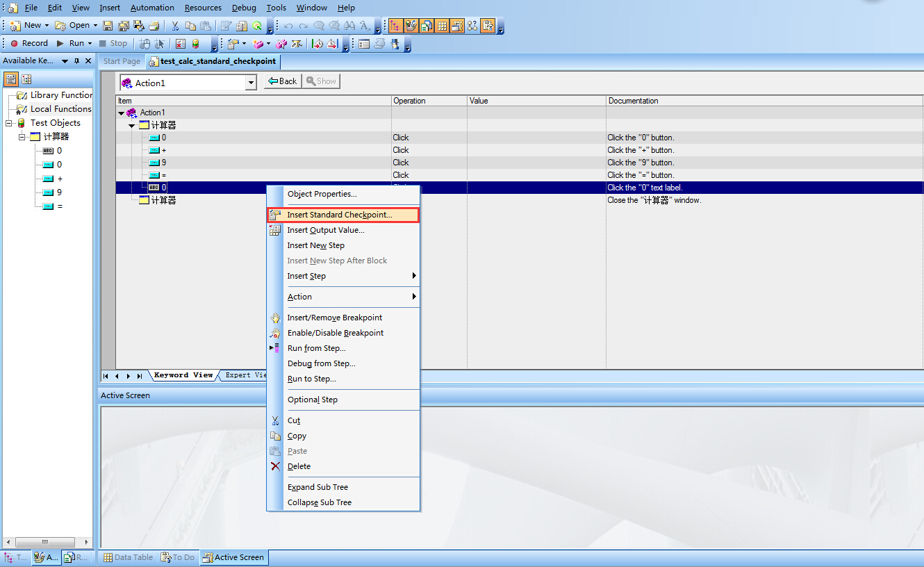Toggle the Test Flow hierarchy view button

click(x=397, y=25)
